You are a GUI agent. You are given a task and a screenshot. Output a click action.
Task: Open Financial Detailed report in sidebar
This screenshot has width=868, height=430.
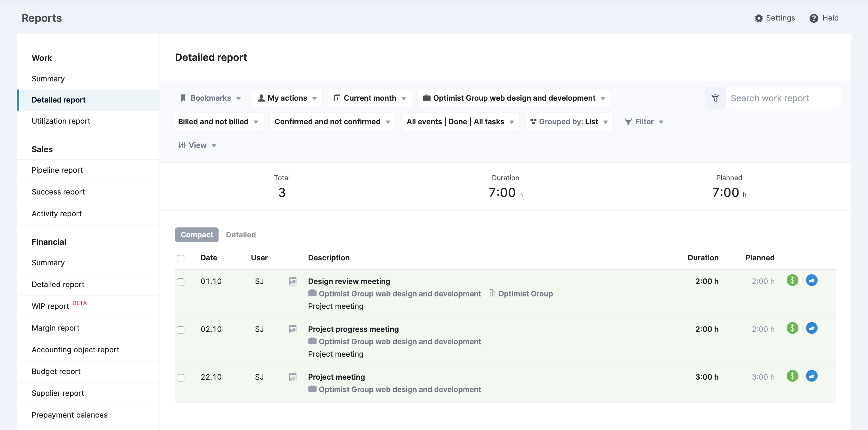[88, 285]
